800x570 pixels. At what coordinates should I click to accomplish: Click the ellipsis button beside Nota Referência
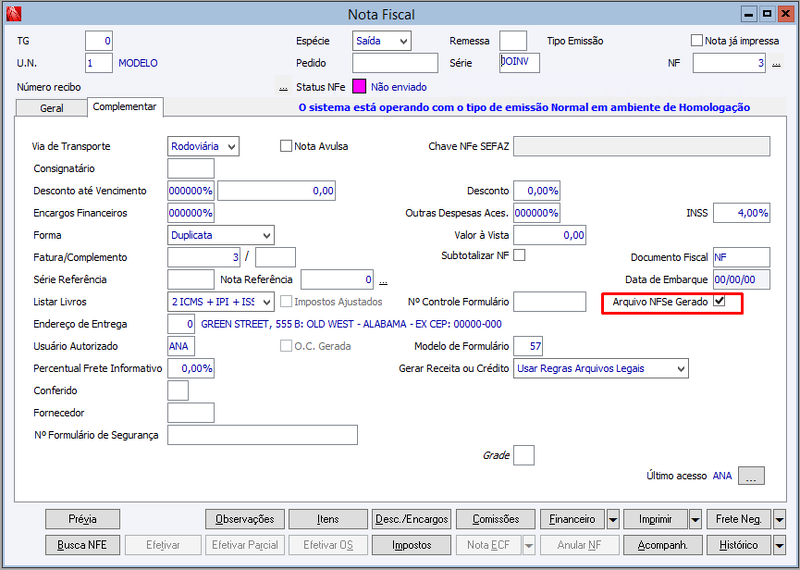(383, 280)
